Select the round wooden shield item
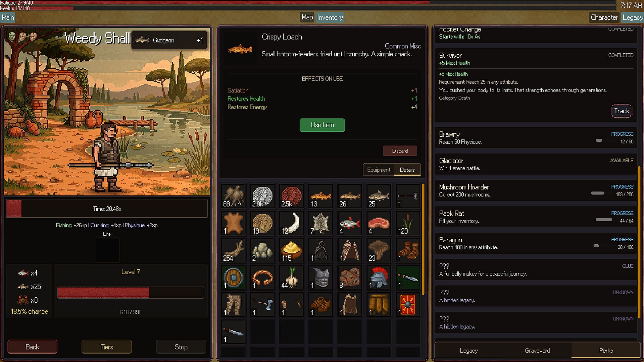644x362 pixels. (x=234, y=278)
